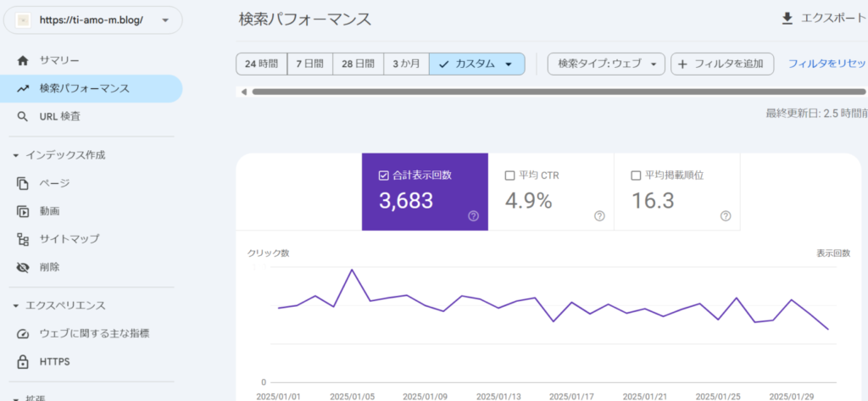Click the サイトマップ sitemap icon
The width and height of the screenshot is (868, 401).
click(x=23, y=239)
